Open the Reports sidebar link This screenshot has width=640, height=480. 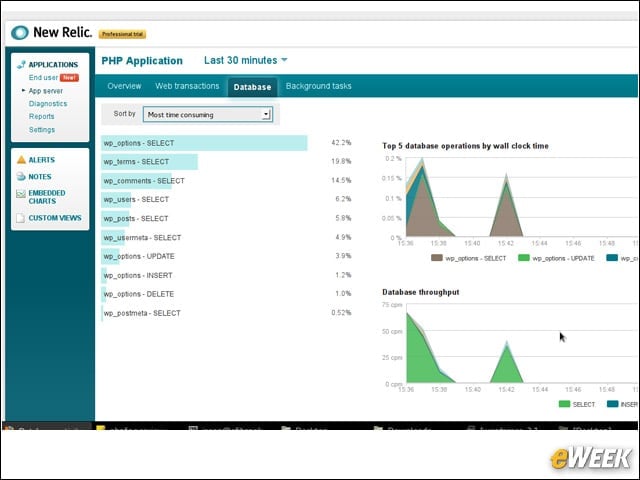point(41,116)
